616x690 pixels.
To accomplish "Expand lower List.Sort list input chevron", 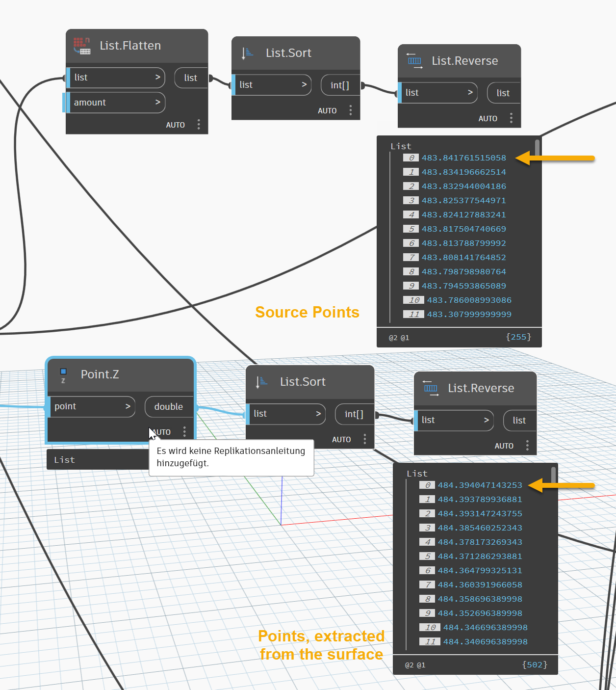I will tap(318, 414).
